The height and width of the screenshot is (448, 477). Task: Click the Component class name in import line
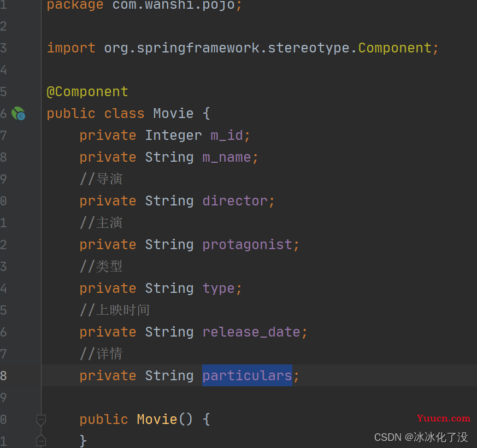click(394, 48)
